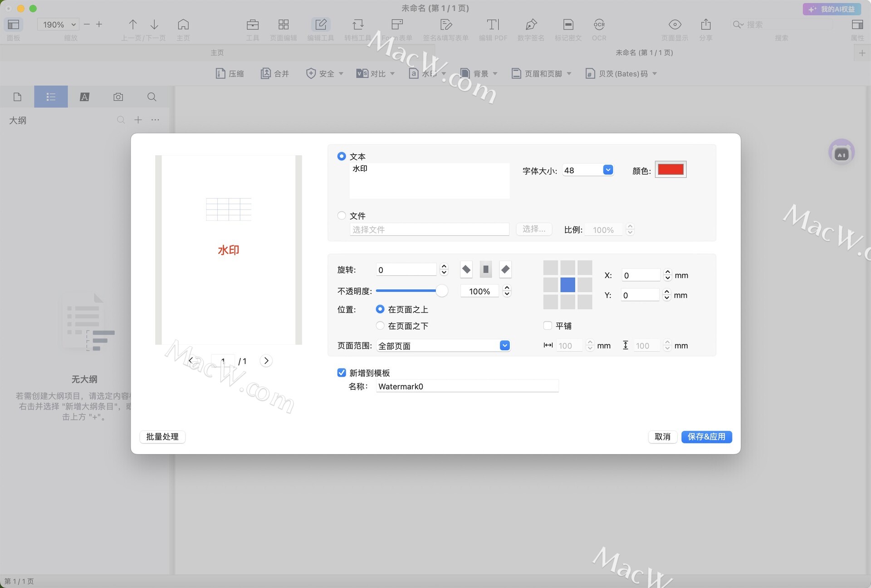The image size is (871, 588).
Task: Select the 文本 text watermark radio
Action: click(x=342, y=156)
